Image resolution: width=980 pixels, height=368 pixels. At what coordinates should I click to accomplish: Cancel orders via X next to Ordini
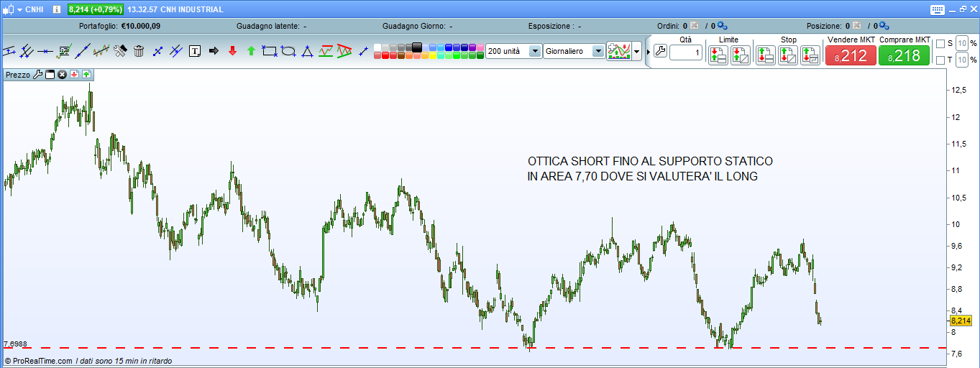[x=695, y=26]
